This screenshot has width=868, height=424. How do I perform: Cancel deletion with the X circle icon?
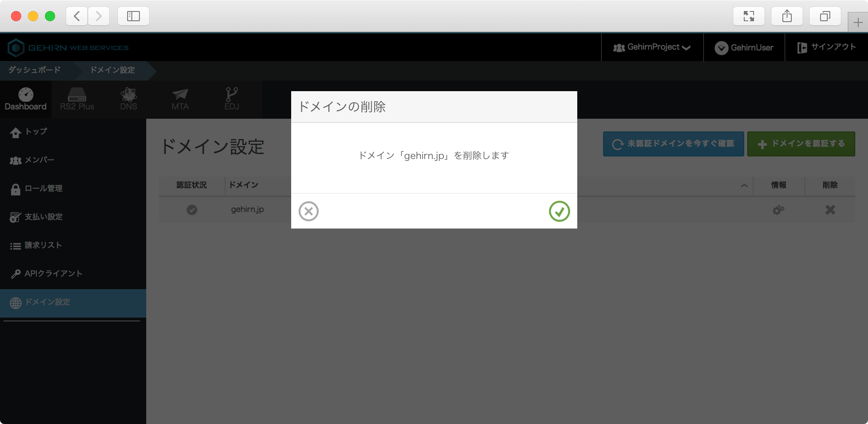coord(309,211)
